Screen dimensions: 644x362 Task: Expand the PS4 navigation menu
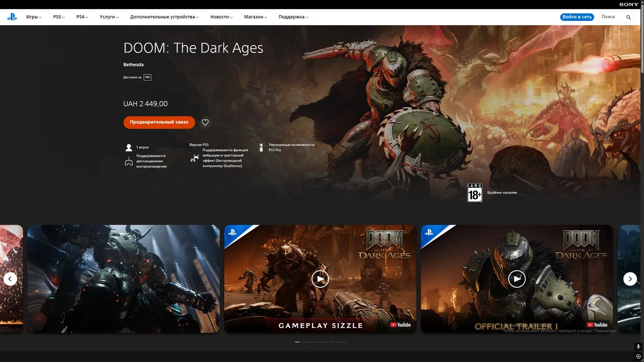coord(82,17)
